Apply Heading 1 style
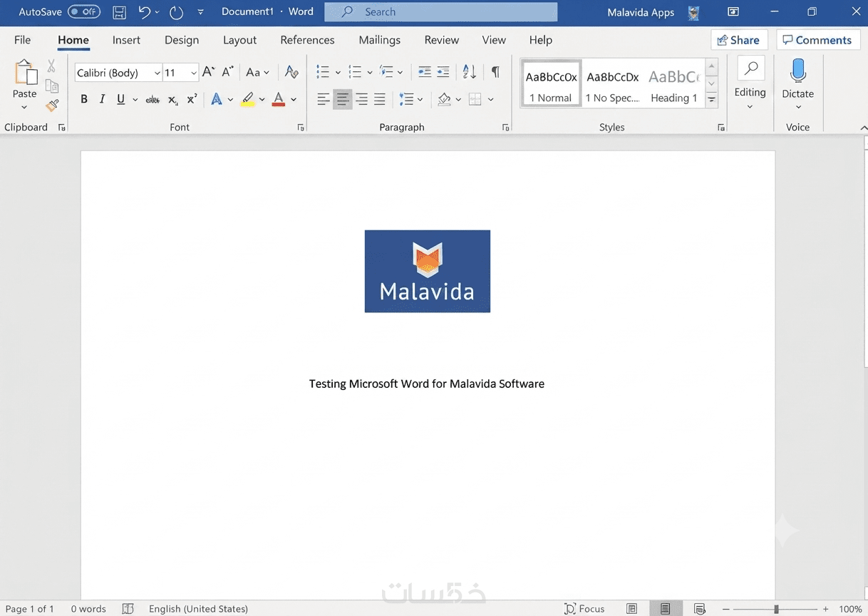The width and height of the screenshot is (868, 616). [673, 84]
